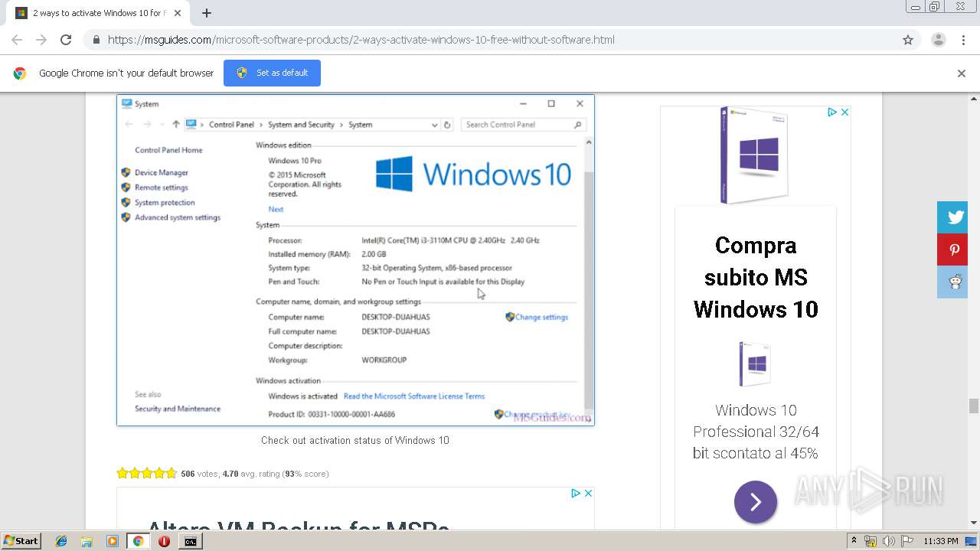Share the article on Reddit
The height and width of the screenshot is (551, 980).
[954, 282]
